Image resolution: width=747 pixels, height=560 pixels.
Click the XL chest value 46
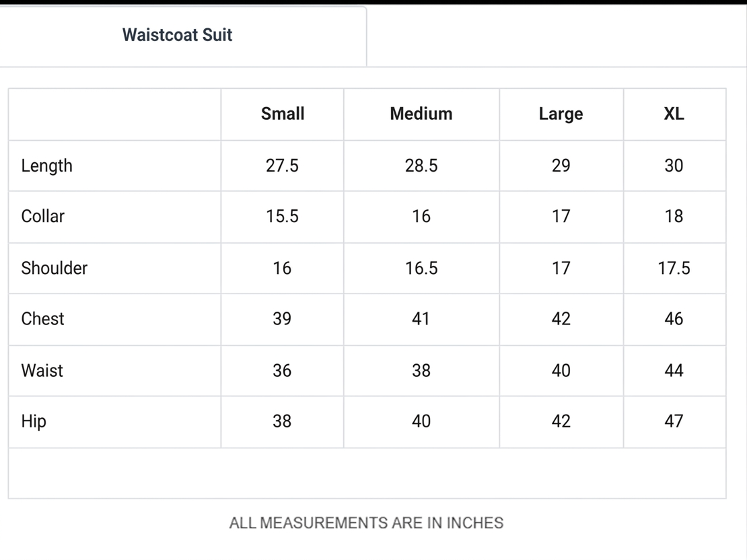coord(674,319)
